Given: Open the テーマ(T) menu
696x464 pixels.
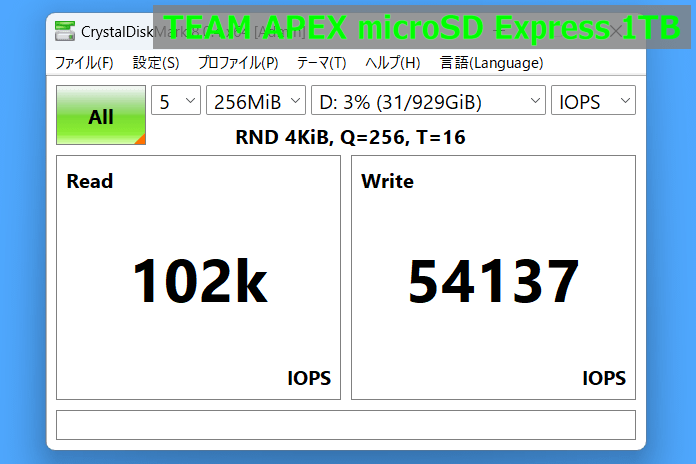Looking at the screenshot, I should point(321,62).
